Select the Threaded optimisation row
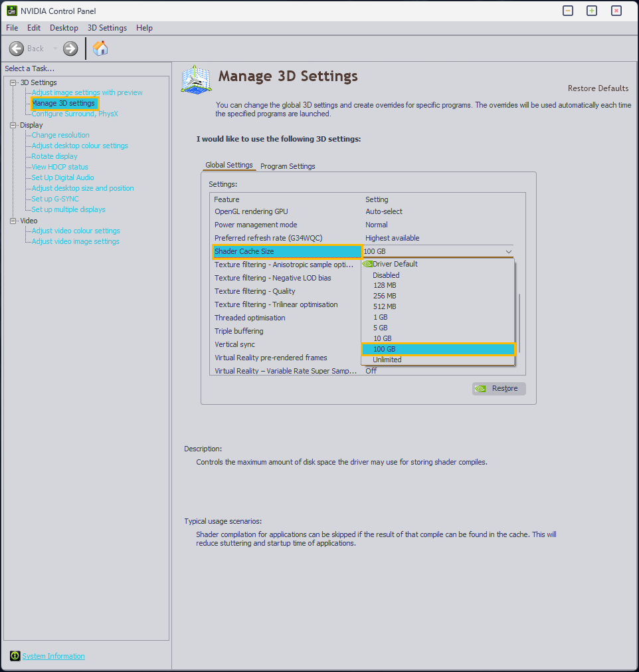The width and height of the screenshot is (639, 672). pos(286,318)
